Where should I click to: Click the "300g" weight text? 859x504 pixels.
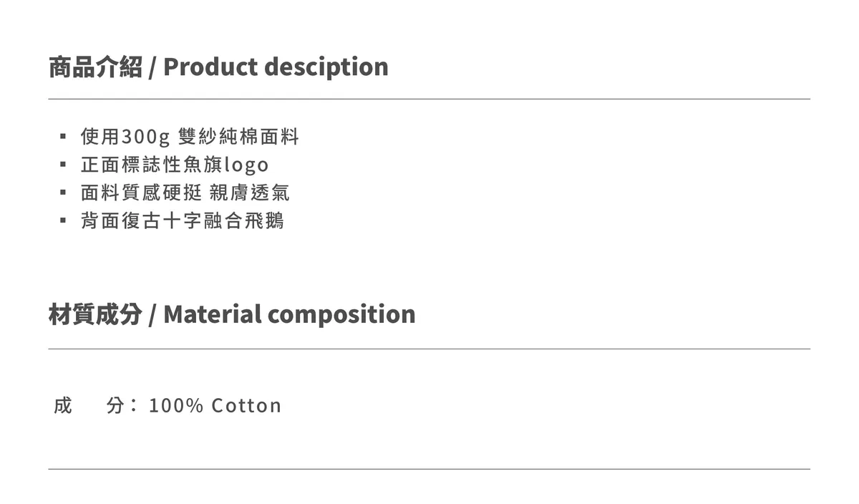(146, 136)
